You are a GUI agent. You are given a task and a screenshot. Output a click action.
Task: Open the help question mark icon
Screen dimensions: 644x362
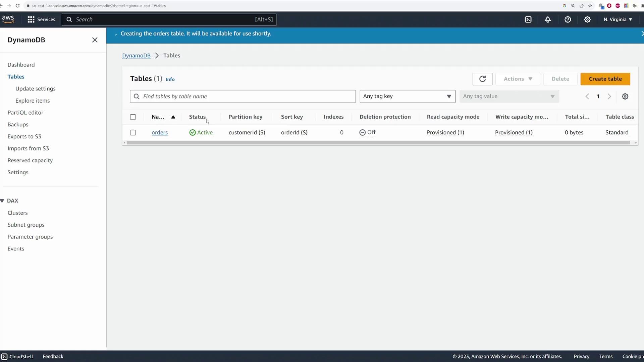(x=568, y=19)
